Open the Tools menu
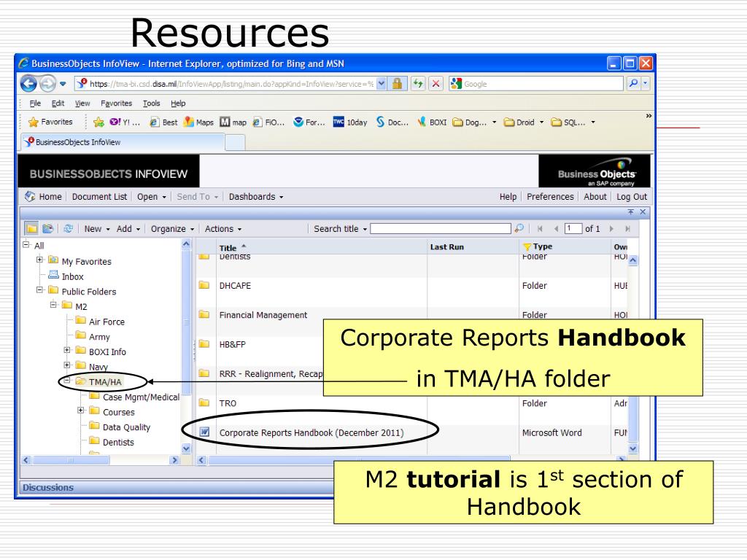The height and width of the screenshot is (560, 747). [152, 104]
